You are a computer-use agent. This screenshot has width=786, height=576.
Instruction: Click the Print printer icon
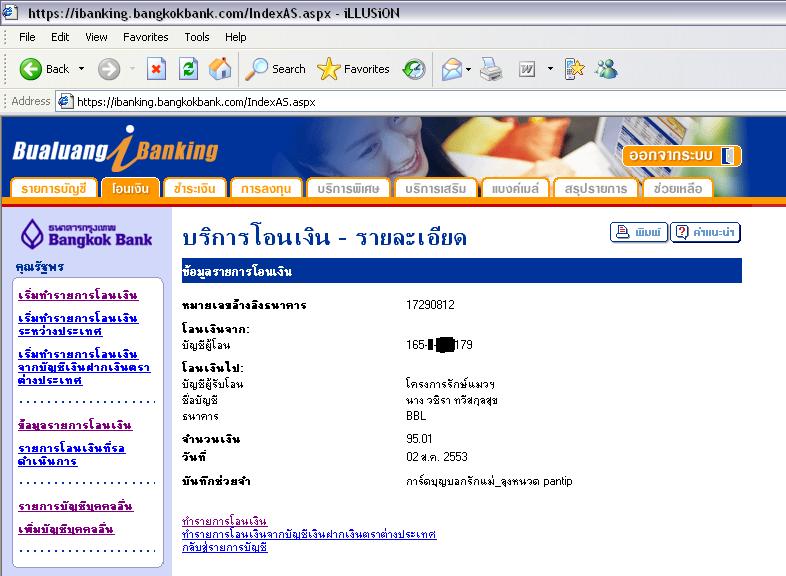tap(491, 69)
